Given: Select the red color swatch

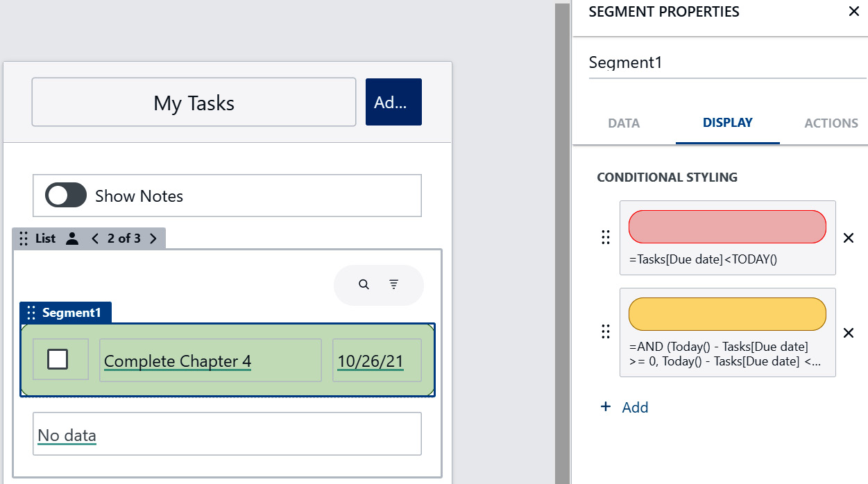Looking at the screenshot, I should [x=727, y=227].
